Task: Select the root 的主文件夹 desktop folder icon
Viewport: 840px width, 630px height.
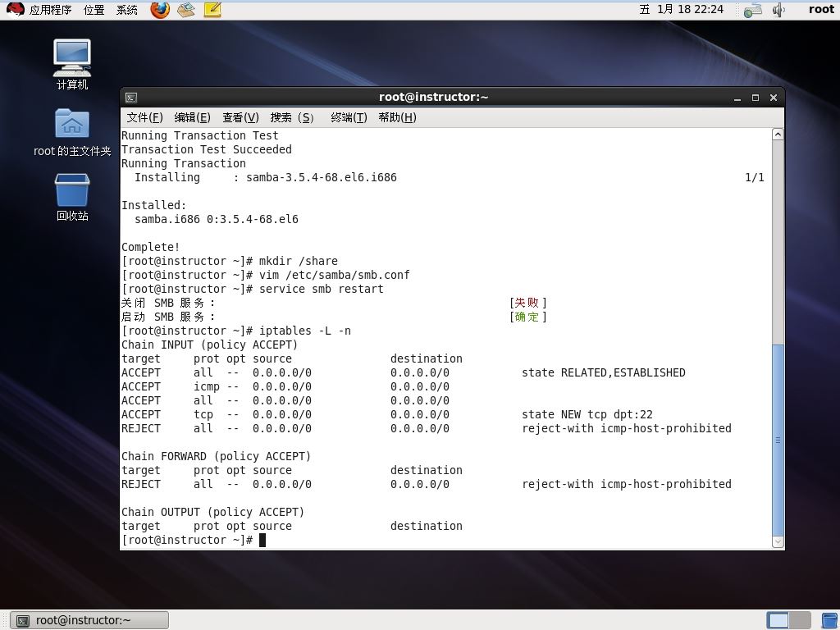Action: (72, 132)
